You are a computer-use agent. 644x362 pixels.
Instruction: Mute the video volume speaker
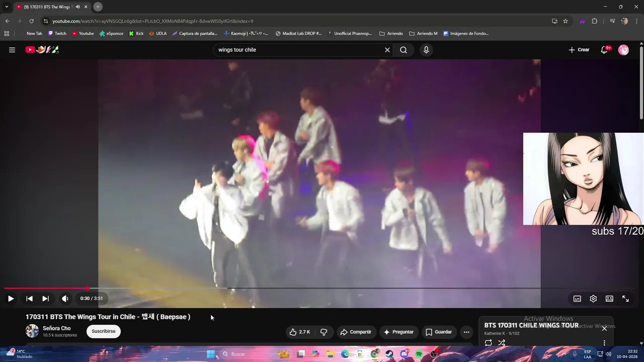click(x=65, y=299)
